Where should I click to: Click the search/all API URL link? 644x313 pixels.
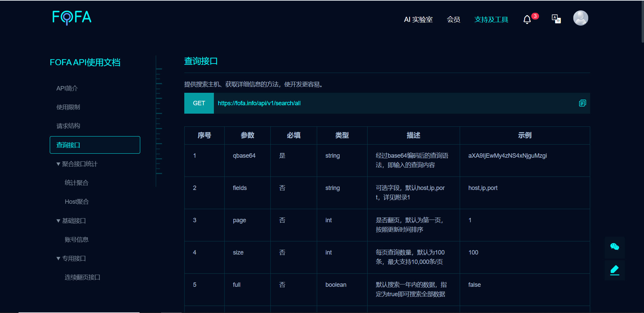point(259,103)
